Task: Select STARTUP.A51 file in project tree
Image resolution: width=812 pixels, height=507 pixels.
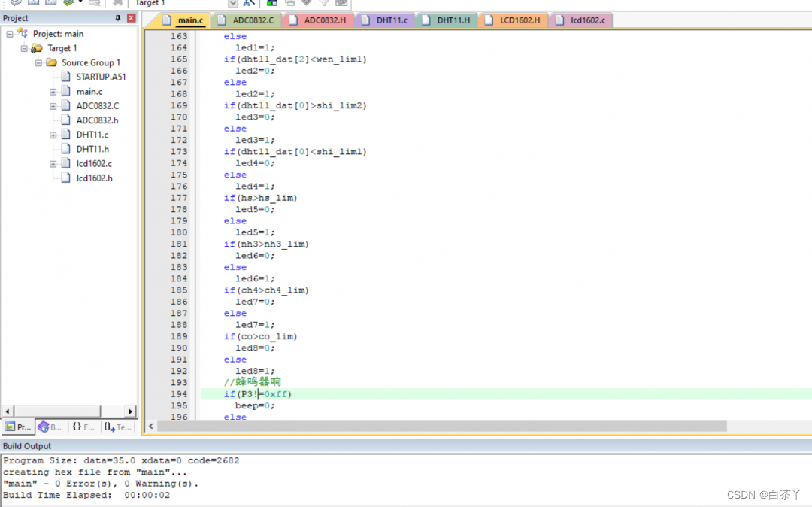Action: click(99, 77)
